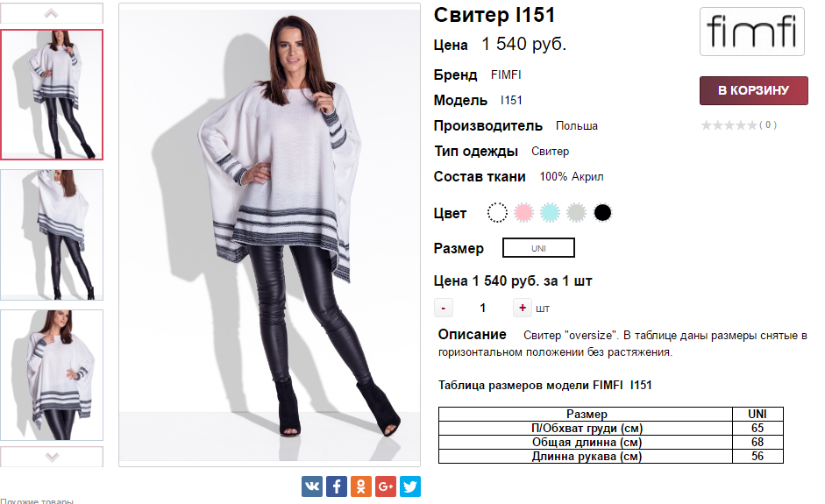Choose the light blue color swatch
Viewport: 825px width, 504px height.
point(550,213)
